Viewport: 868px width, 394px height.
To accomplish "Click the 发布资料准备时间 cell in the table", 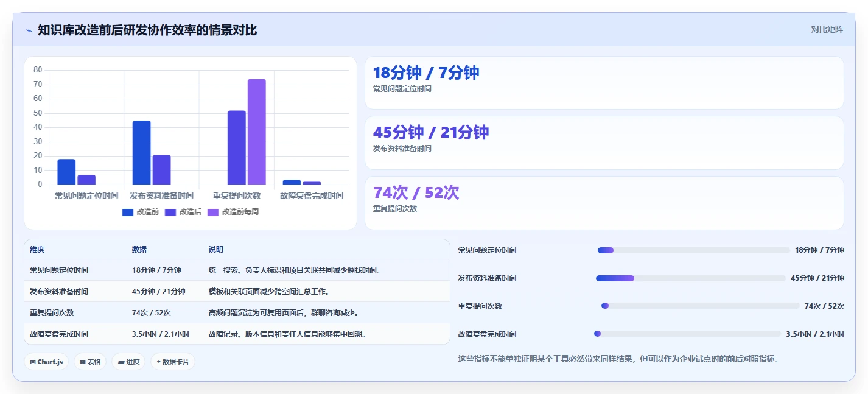I will click(x=59, y=292).
